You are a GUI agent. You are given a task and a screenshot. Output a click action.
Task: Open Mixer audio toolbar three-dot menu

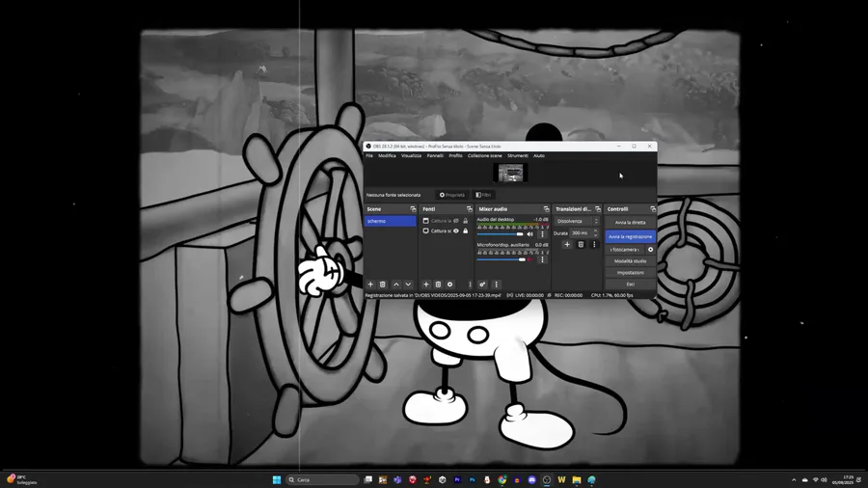tap(496, 285)
